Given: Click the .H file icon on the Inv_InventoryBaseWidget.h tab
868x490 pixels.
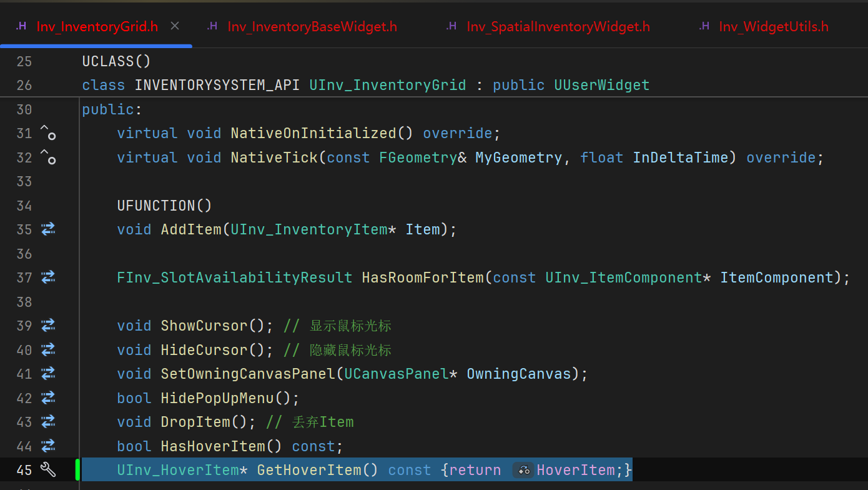Looking at the screenshot, I should (212, 26).
